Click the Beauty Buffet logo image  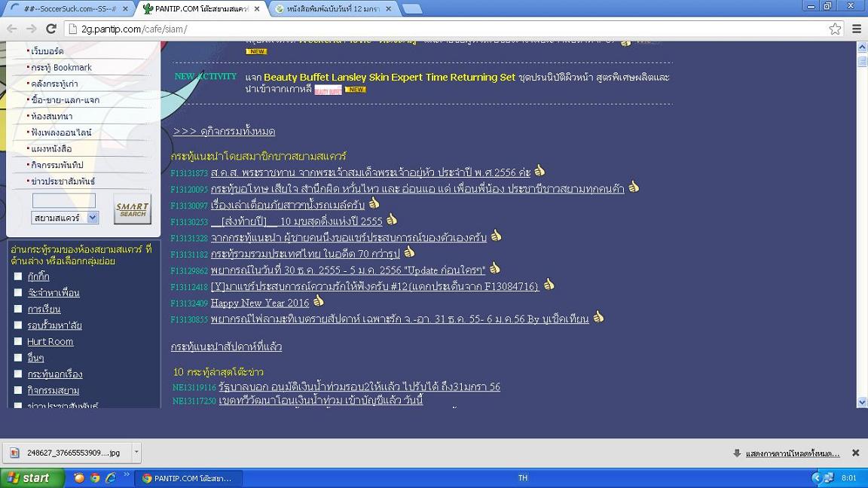(x=329, y=90)
